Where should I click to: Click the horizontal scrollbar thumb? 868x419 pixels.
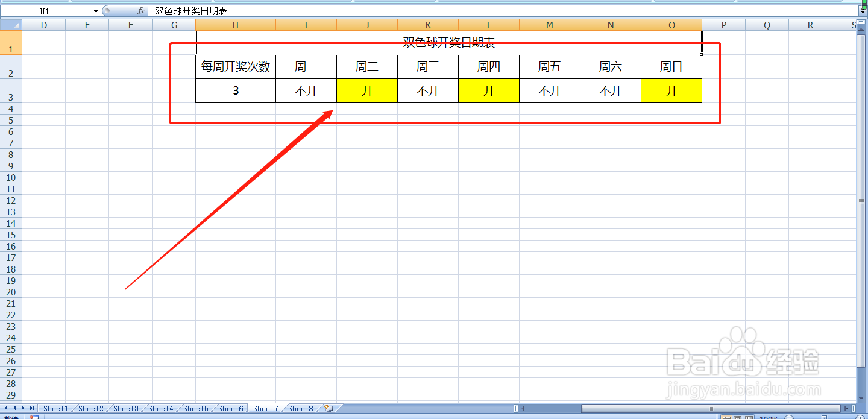point(711,408)
